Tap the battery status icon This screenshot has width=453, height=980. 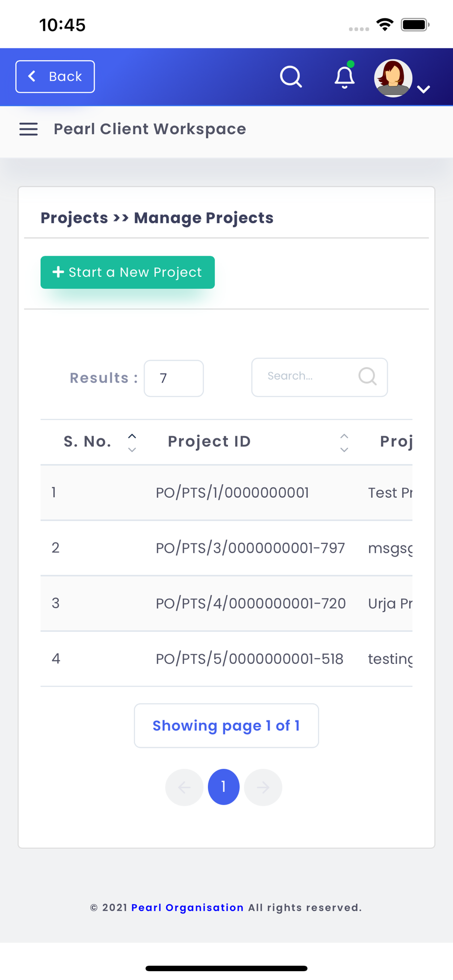(415, 24)
